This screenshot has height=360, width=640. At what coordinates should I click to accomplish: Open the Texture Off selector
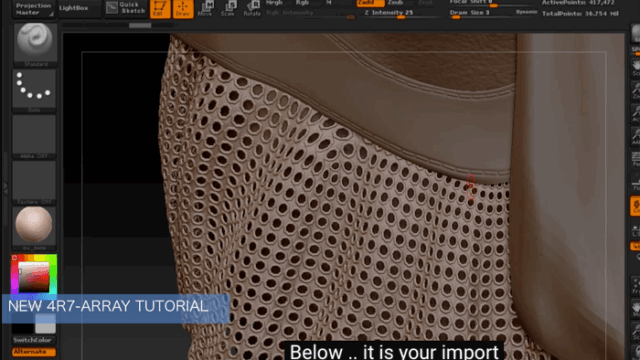pyautogui.click(x=34, y=183)
